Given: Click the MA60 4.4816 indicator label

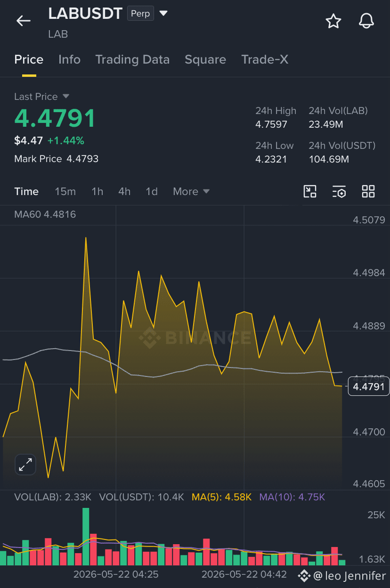Looking at the screenshot, I should tap(45, 214).
